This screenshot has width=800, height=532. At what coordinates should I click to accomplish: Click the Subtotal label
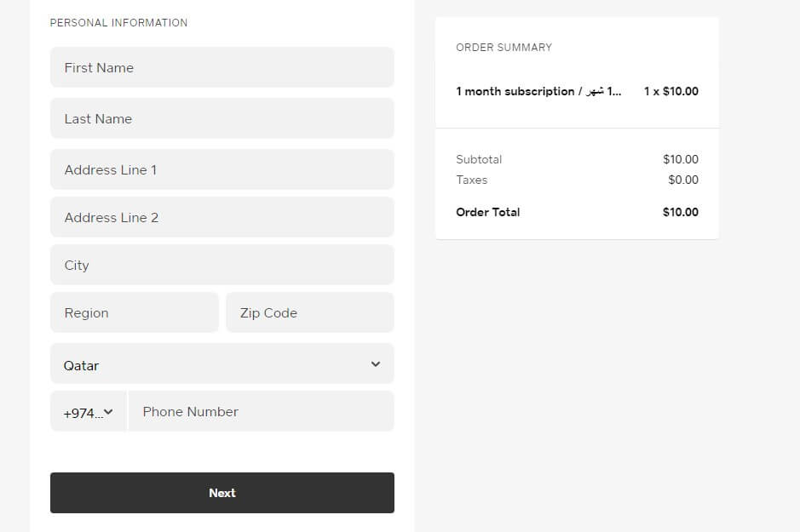point(479,159)
